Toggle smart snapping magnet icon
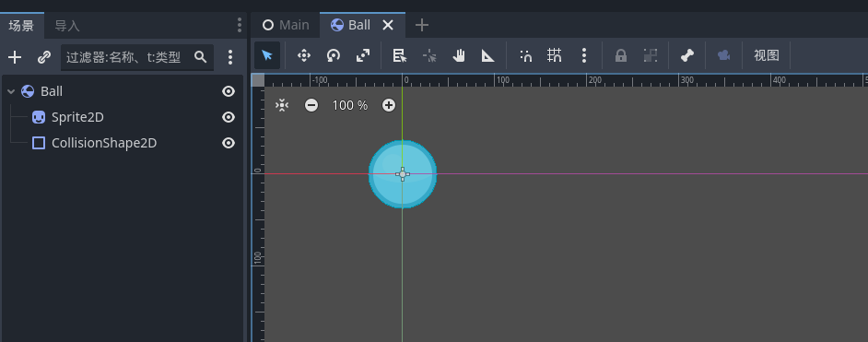 [525, 55]
